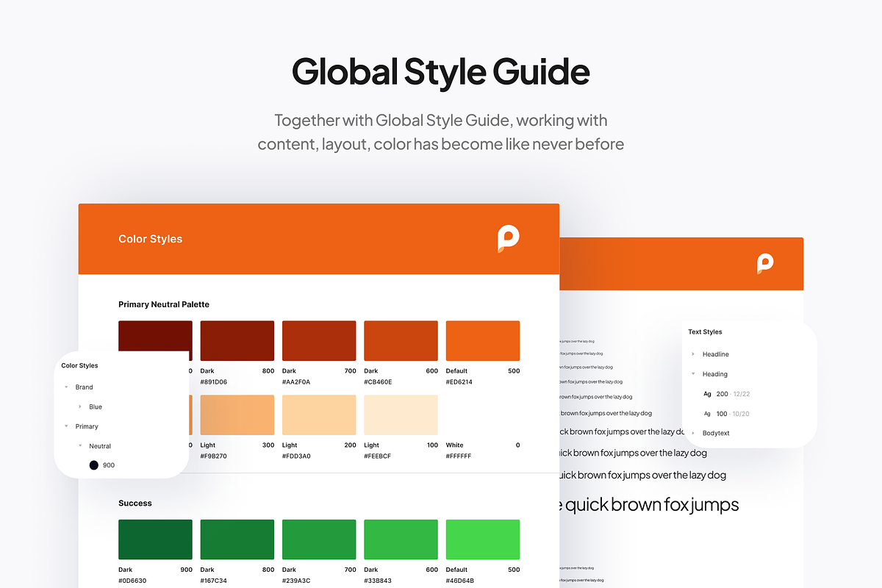Click the large "quick brown fox jumps" sample text
This screenshot has height=588, width=882.
[x=651, y=505]
